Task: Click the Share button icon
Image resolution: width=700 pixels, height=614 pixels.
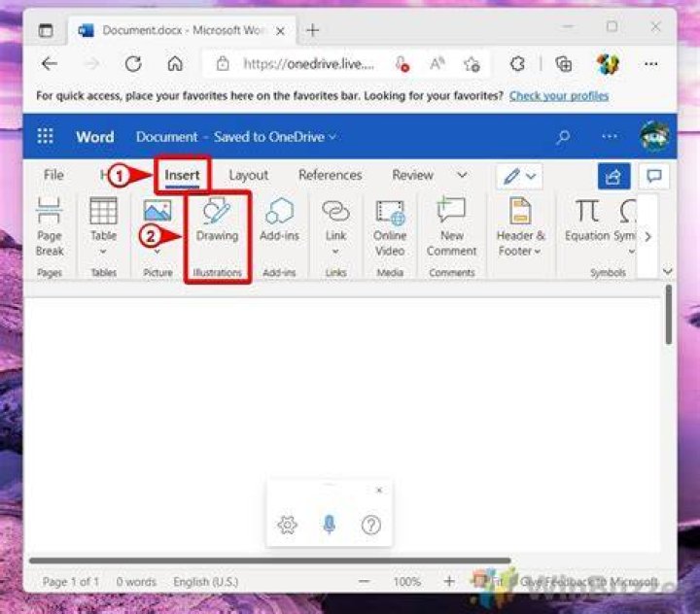Action: 613,176
